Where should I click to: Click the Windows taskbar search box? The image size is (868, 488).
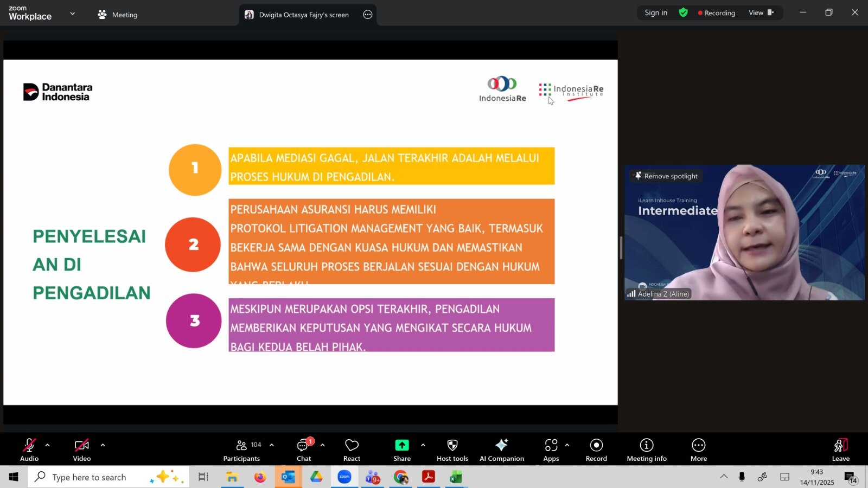click(90, 477)
